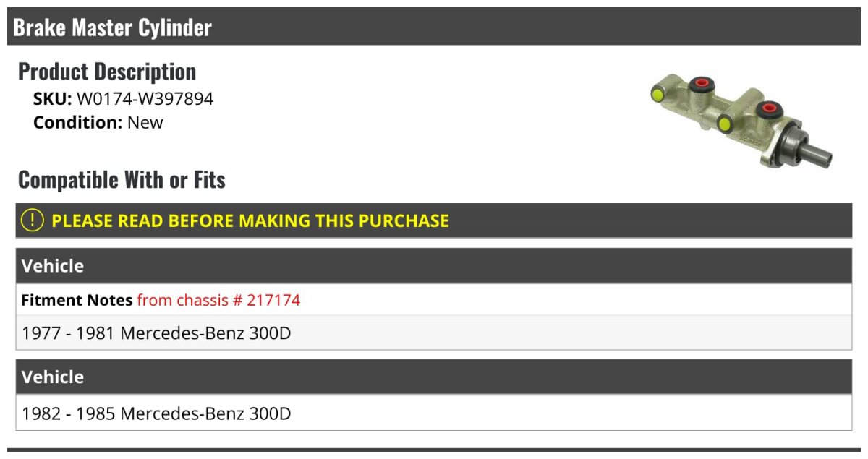Image resolution: width=868 pixels, height=459 pixels.
Task: Click the exclamation warning circle icon
Action: pyautogui.click(x=32, y=220)
